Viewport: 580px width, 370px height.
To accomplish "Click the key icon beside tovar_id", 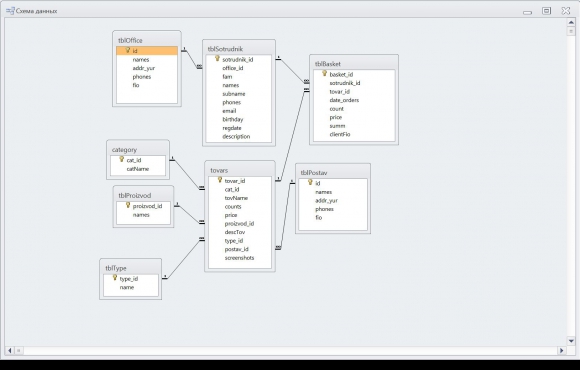I will (220, 180).
